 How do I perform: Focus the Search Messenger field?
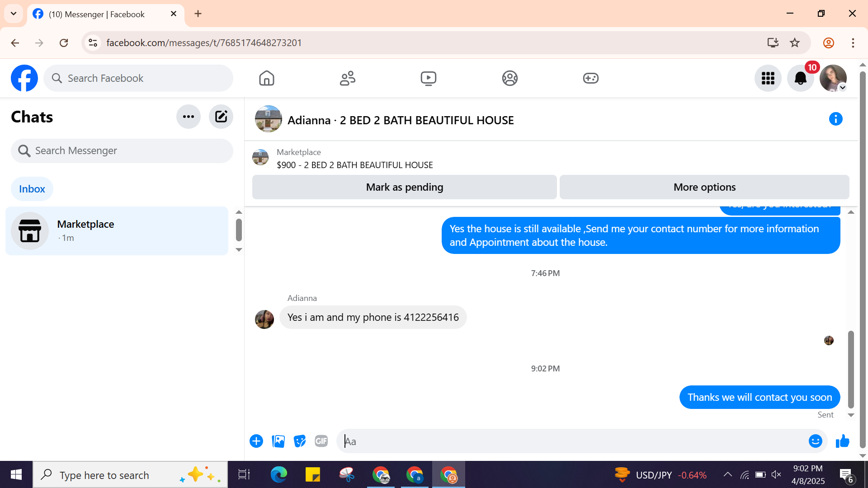122,151
